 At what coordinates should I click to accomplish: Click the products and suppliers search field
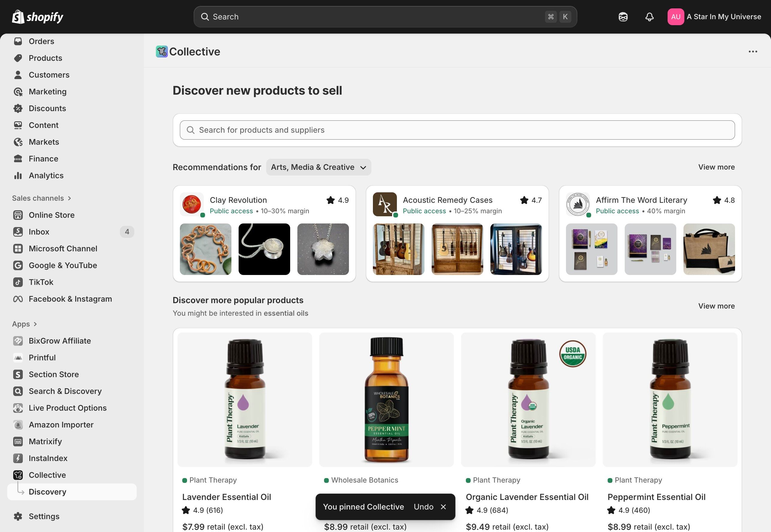457,130
